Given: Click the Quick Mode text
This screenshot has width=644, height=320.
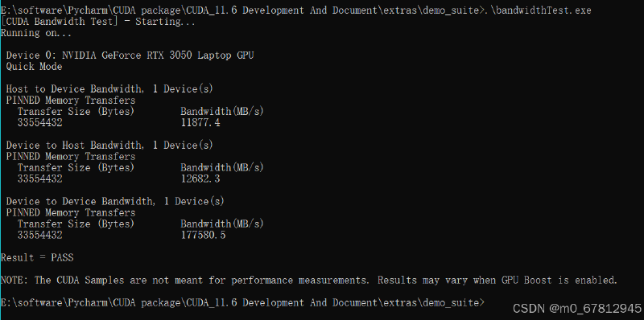Looking at the screenshot, I should (x=34, y=67).
